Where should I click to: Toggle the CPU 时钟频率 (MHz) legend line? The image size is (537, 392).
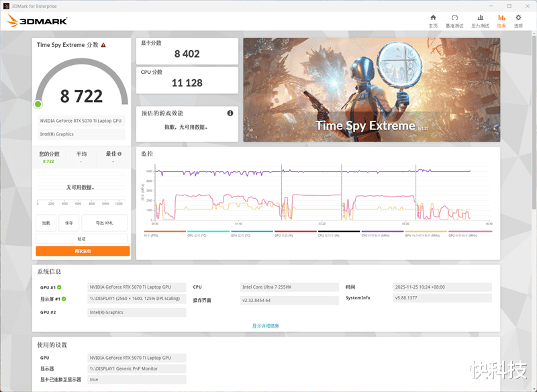coord(382,234)
